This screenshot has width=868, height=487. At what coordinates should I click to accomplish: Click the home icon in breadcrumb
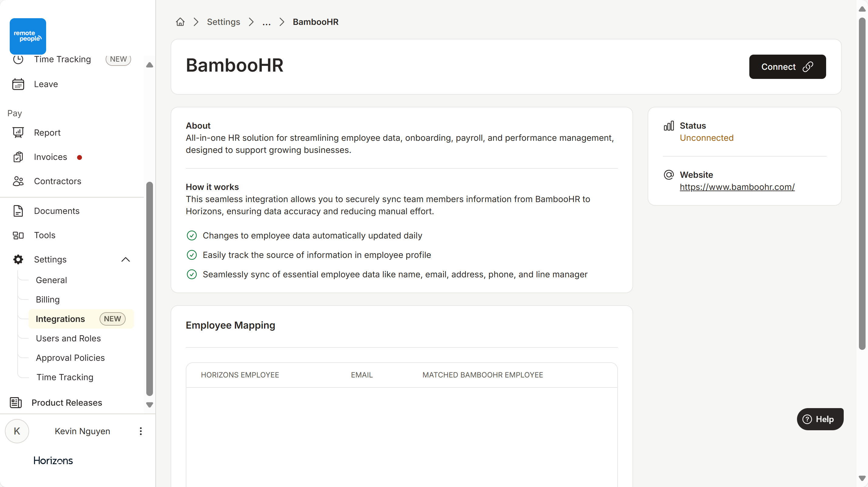[180, 22]
